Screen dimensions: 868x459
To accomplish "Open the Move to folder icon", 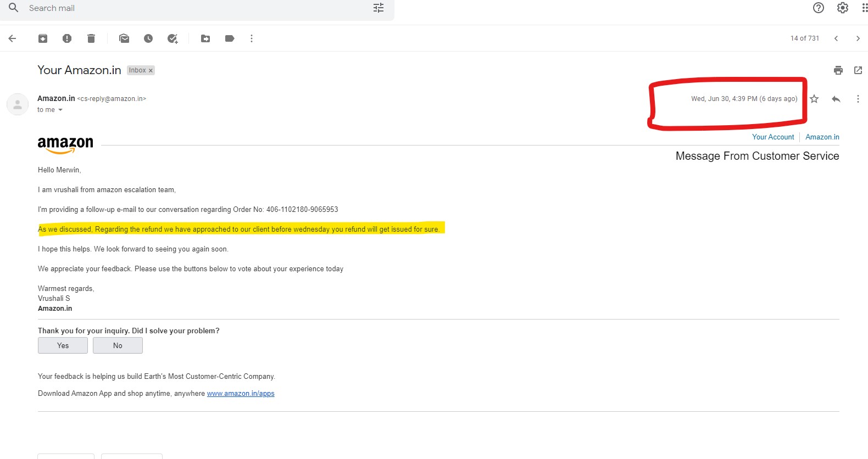I will [205, 38].
